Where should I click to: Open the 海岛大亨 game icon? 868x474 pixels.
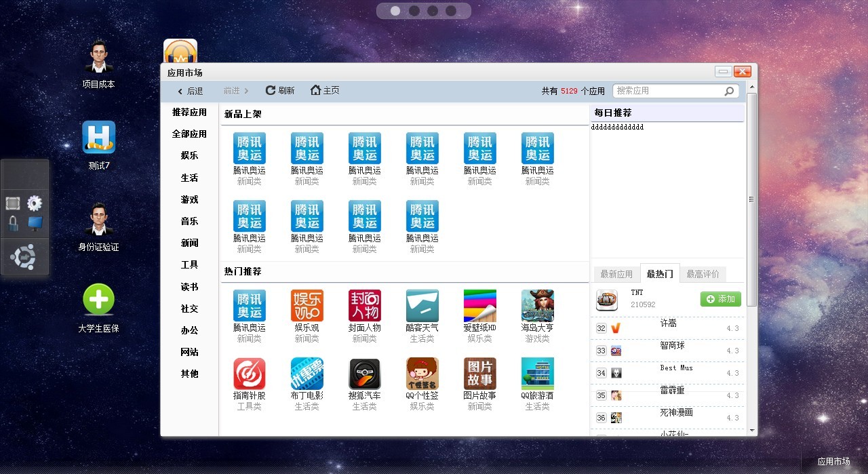tap(538, 306)
